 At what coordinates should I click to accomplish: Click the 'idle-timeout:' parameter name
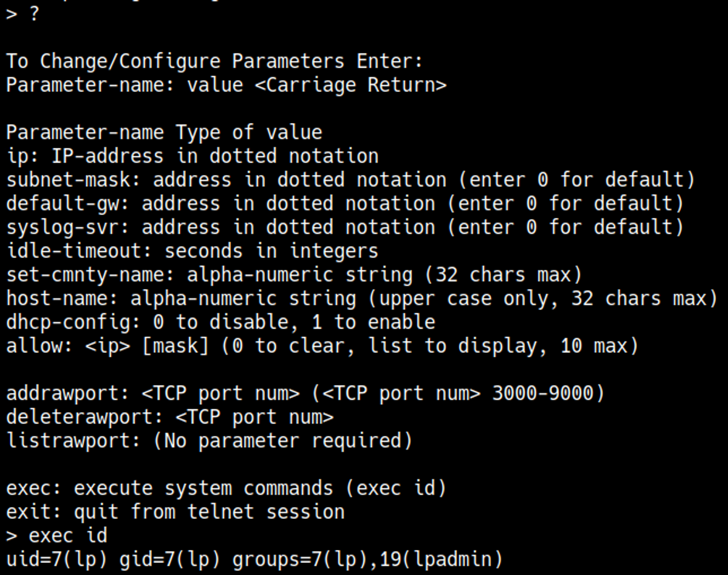click(79, 251)
